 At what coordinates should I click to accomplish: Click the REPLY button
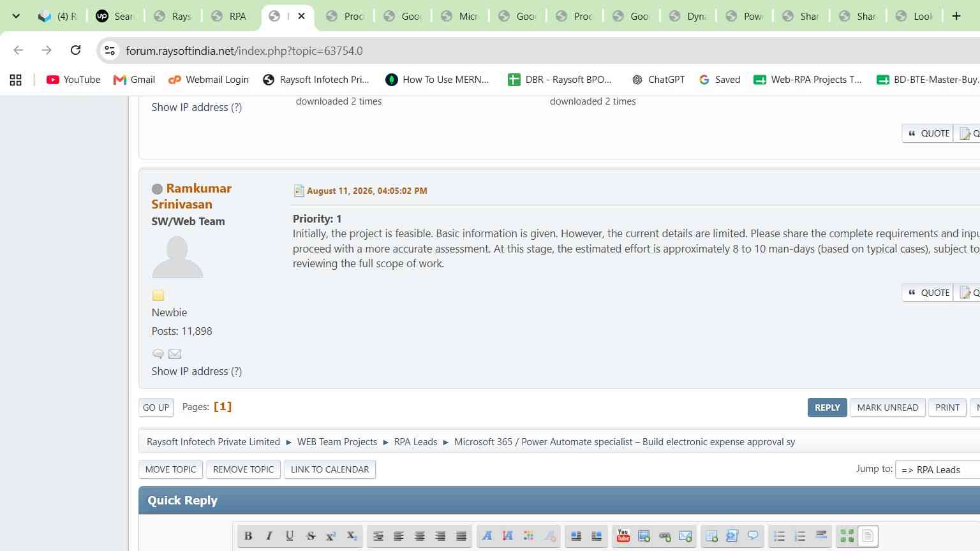[x=827, y=408]
